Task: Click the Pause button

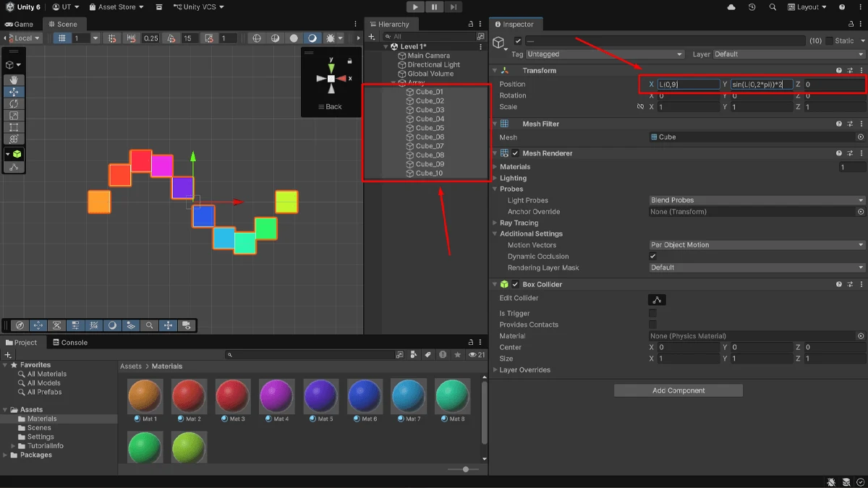Action: tap(434, 7)
